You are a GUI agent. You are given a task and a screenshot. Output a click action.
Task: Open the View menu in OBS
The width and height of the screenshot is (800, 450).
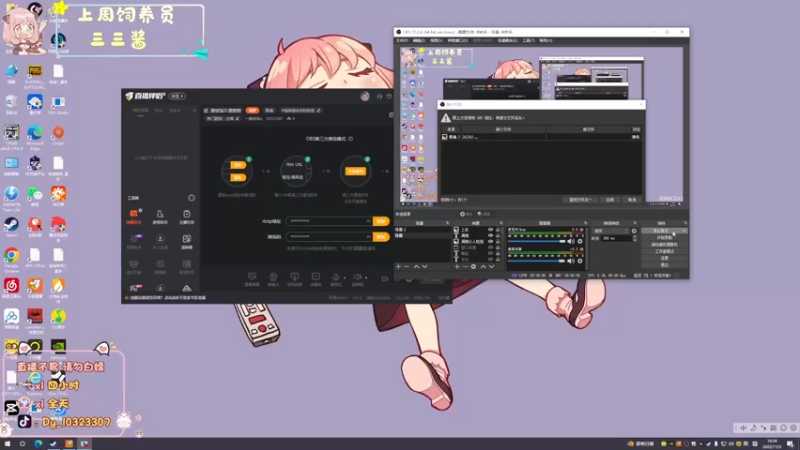436,40
